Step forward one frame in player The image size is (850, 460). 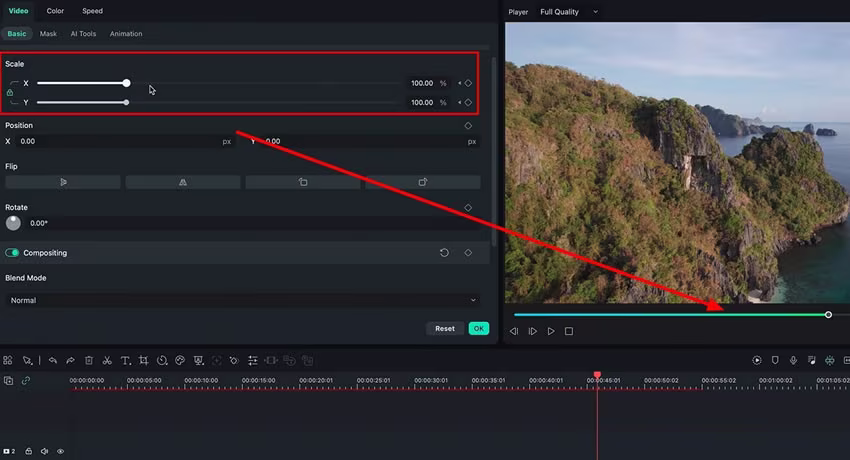coord(533,331)
